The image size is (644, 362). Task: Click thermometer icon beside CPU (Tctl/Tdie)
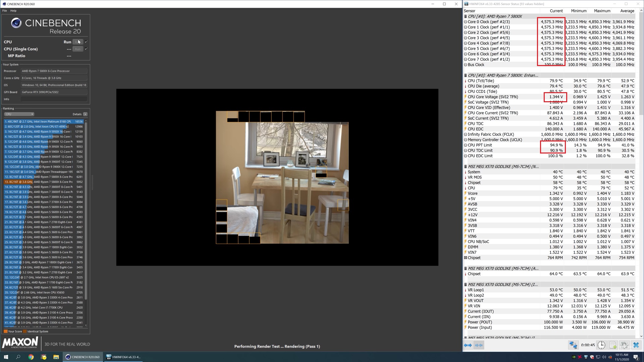point(466,81)
